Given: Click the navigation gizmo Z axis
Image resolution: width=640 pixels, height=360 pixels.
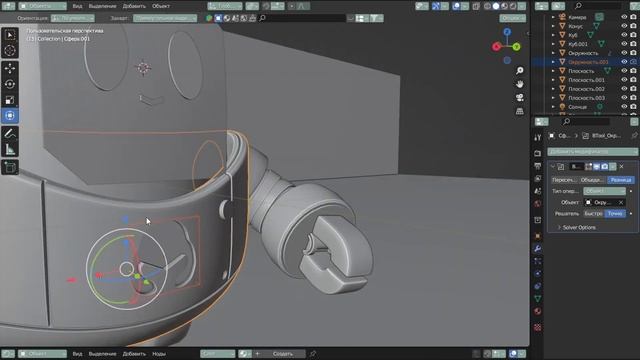Looking at the screenshot, I should (507, 32).
